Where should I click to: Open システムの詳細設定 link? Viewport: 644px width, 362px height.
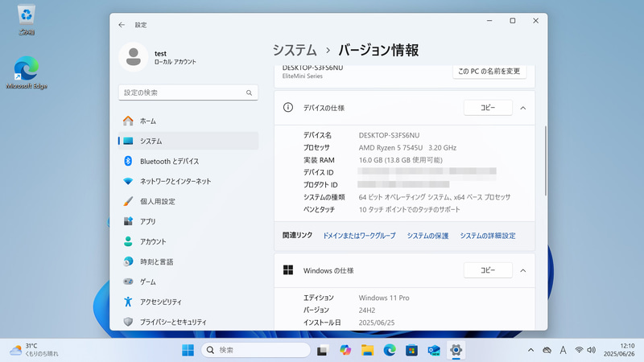[488, 236]
